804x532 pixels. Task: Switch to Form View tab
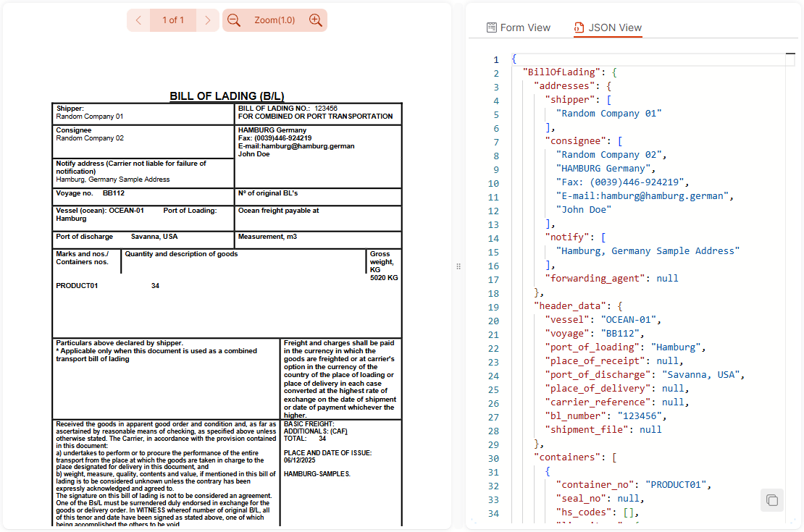pos(519,28)
